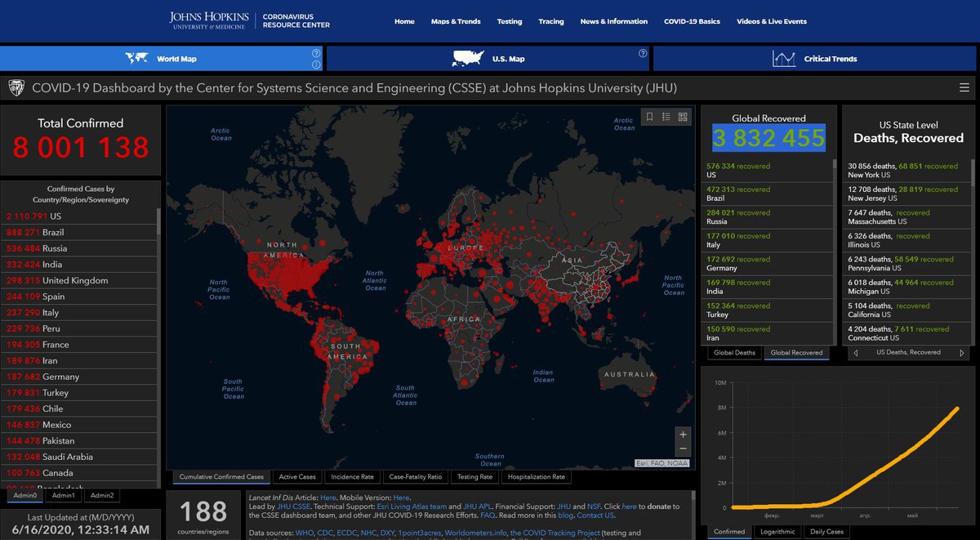Open Videos & Live Events
The image size is (980, 540).
(772, 21)
